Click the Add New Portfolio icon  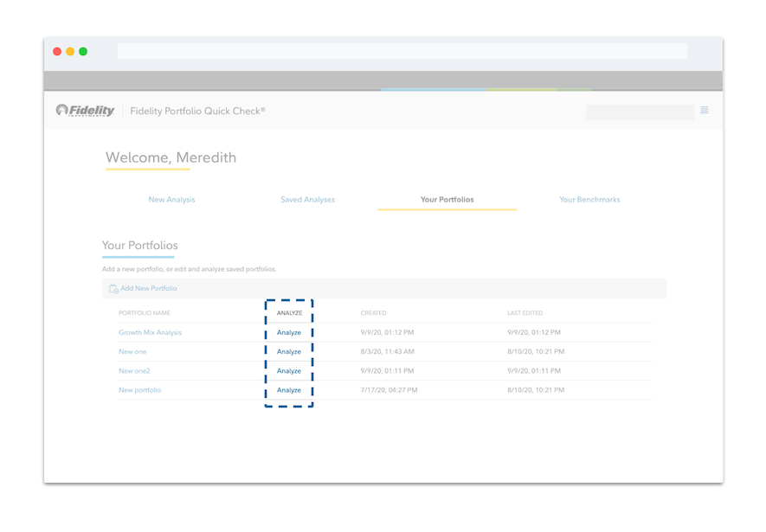point(113,289)
